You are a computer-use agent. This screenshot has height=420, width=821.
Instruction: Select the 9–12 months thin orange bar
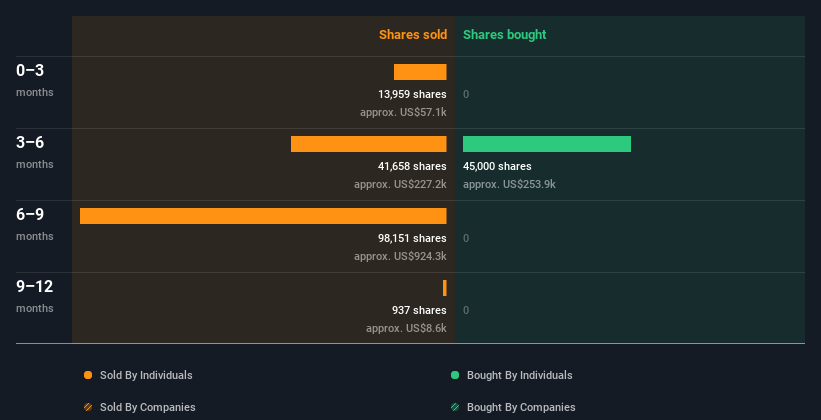pyautogui.click(x=445, y=288)
